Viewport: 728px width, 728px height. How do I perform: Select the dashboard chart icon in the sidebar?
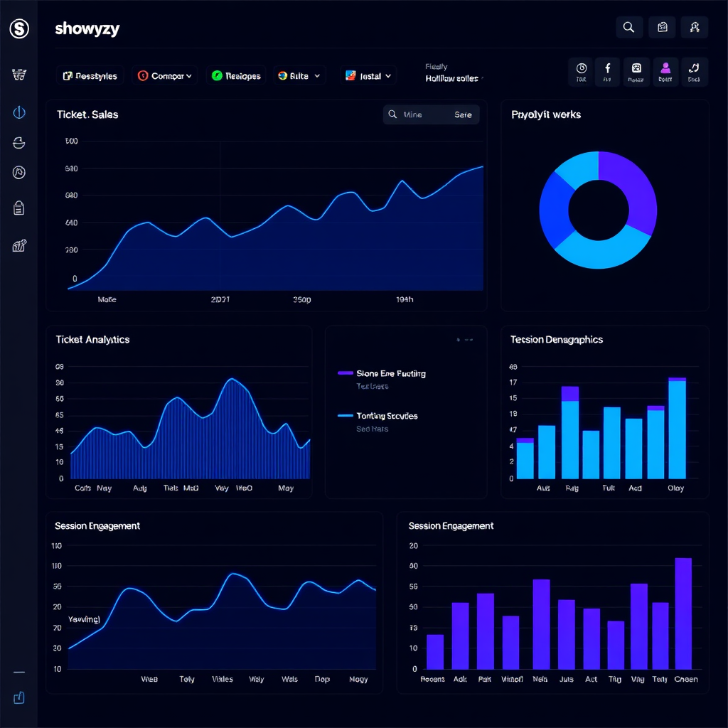pos(19,112)
